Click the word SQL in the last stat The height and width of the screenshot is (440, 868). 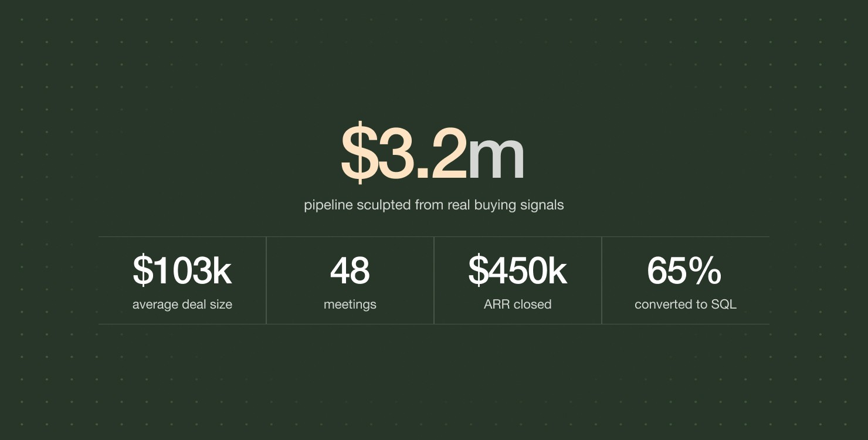(x=724, y=304)
